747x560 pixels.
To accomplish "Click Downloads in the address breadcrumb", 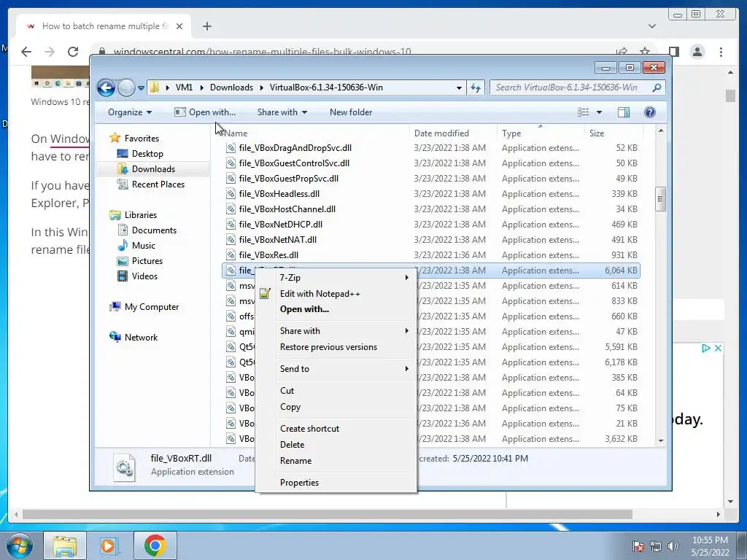I will 231,87.
